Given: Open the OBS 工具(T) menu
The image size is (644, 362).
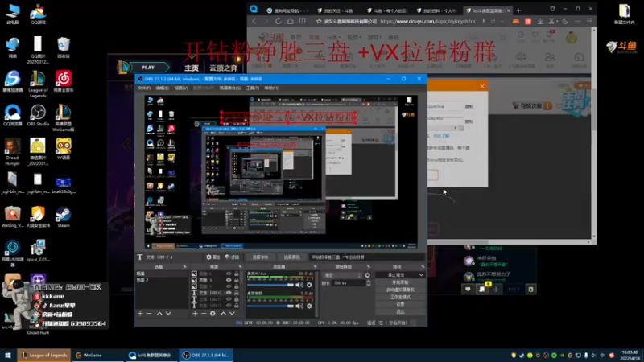Looking at the screenshot, I should [253, 88].
